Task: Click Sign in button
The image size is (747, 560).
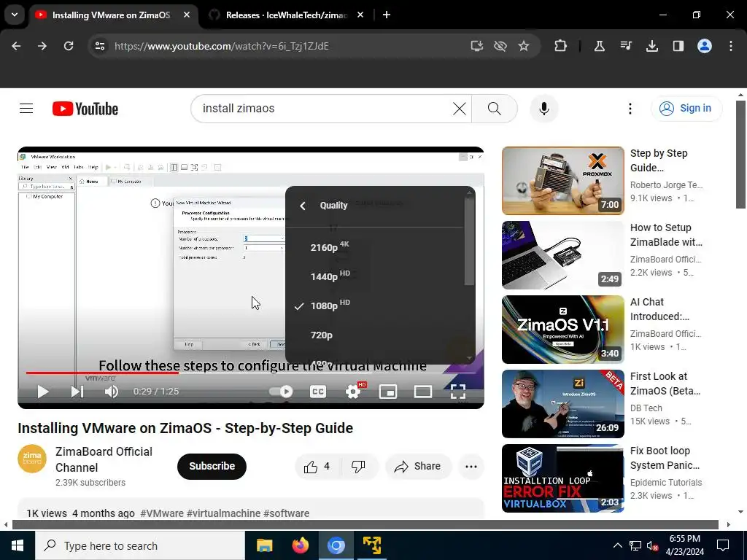Action: click(x=686, y=109)
